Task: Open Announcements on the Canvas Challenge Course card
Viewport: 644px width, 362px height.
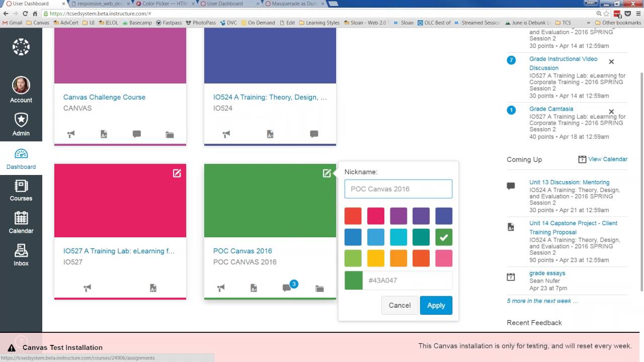Action: 71,134
